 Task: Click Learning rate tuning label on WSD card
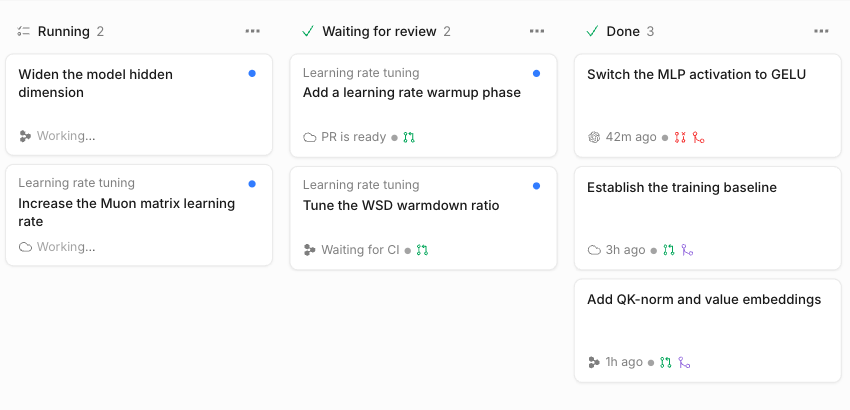click(361, 185)
